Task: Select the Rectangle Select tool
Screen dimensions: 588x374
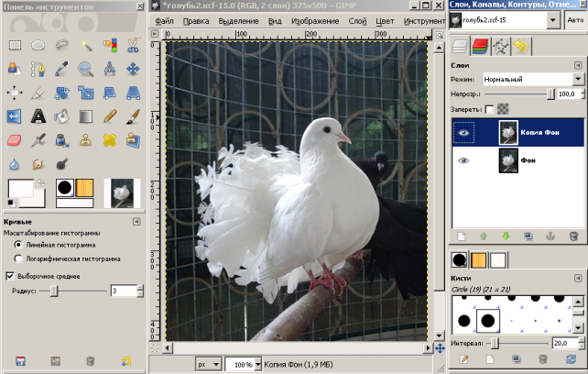Action: (15, 46)
